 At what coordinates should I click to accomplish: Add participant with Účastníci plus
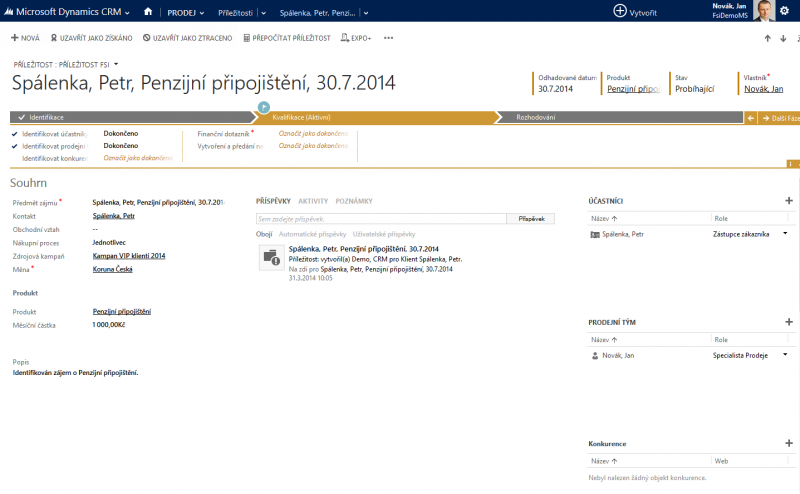789,201
